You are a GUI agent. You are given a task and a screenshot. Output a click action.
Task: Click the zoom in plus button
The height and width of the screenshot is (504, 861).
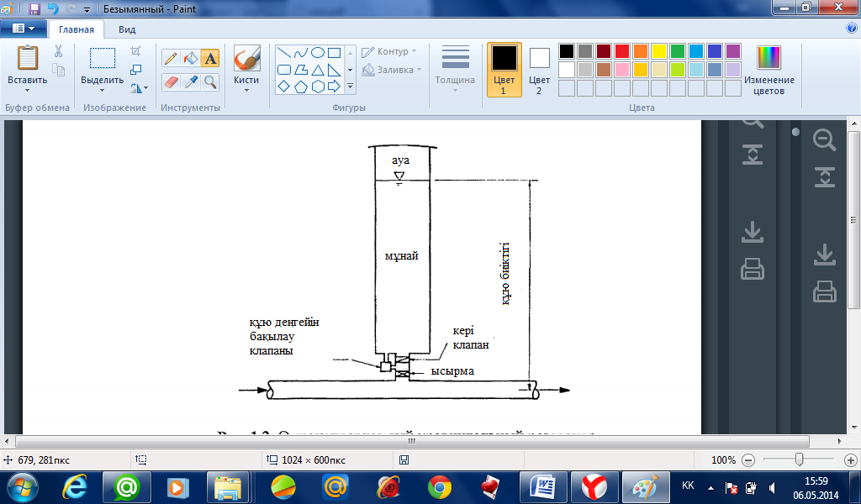point(851,460)
